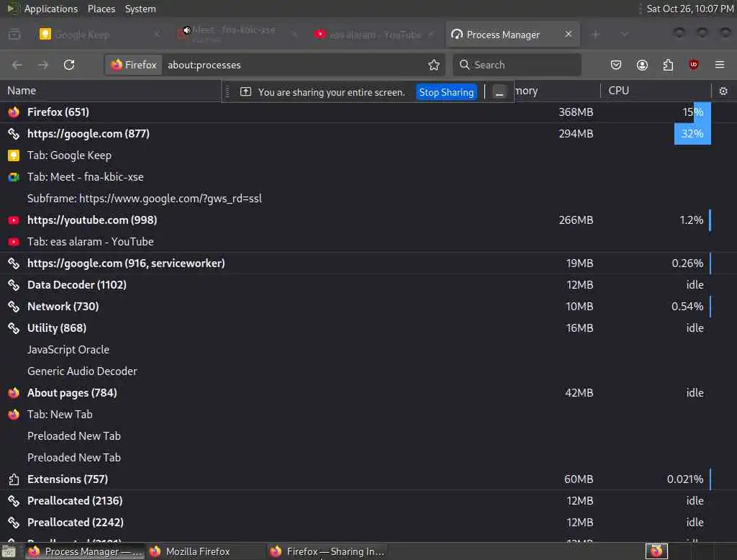Open the Places menu
Image resolution: width=737 pixels, height=560 pixels.
(x=101, y=9)
